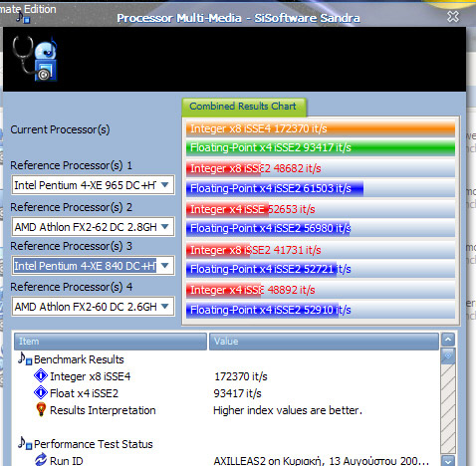
Task: Open the Reference Processor 4 dropdown arrow
Action: click(x=165, y=307)
